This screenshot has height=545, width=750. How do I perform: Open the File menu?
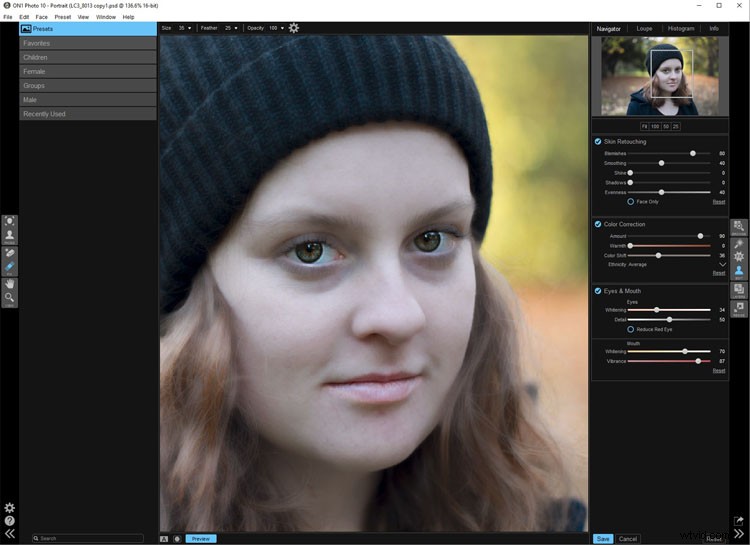coord(8,17)
